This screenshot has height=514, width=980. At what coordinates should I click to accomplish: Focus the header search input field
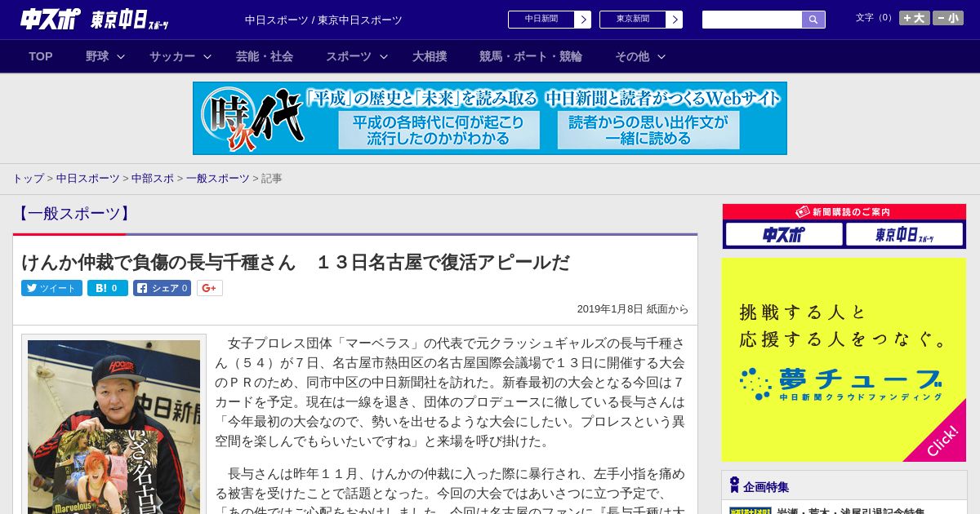tap(752, 20)
